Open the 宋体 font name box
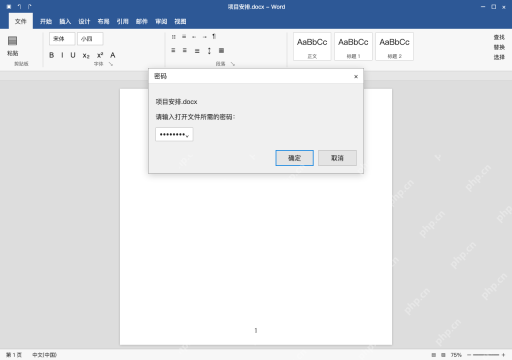Viewport: 512px width, 360px height. click(62, 39)
